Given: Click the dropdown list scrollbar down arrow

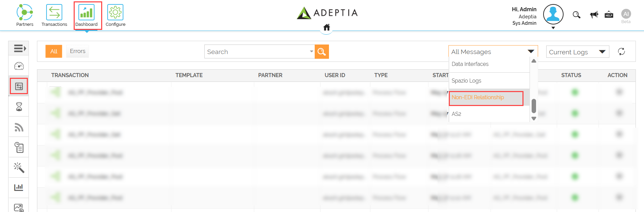Looking at the screenshot, I should (x=534, y=119).
